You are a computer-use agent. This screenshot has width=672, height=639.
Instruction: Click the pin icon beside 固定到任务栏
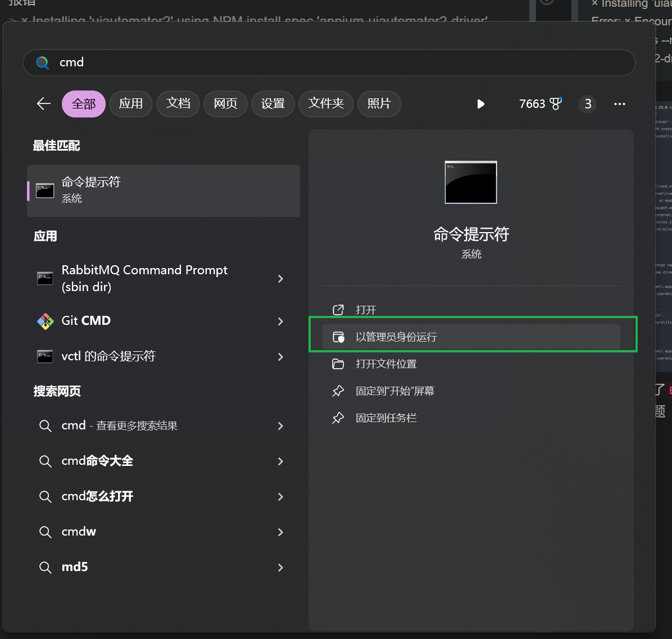click(x=338, y=418)
